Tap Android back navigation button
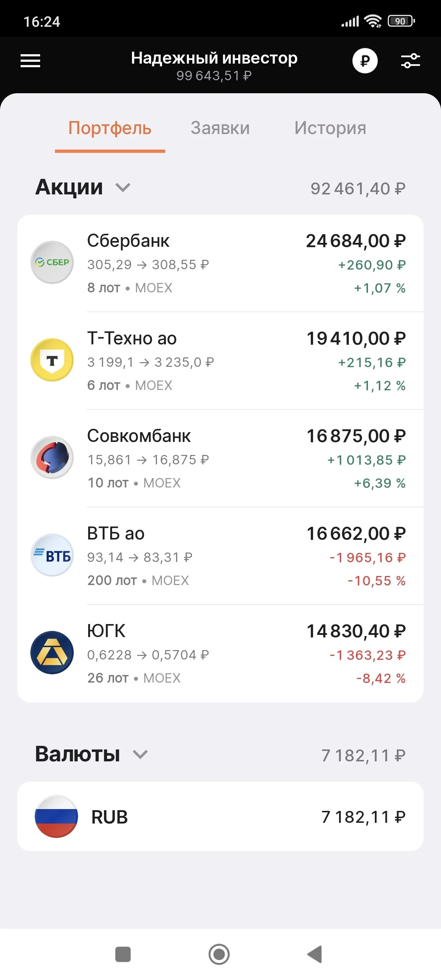Viewport: 441px width, 980px height. pos(315,954)
